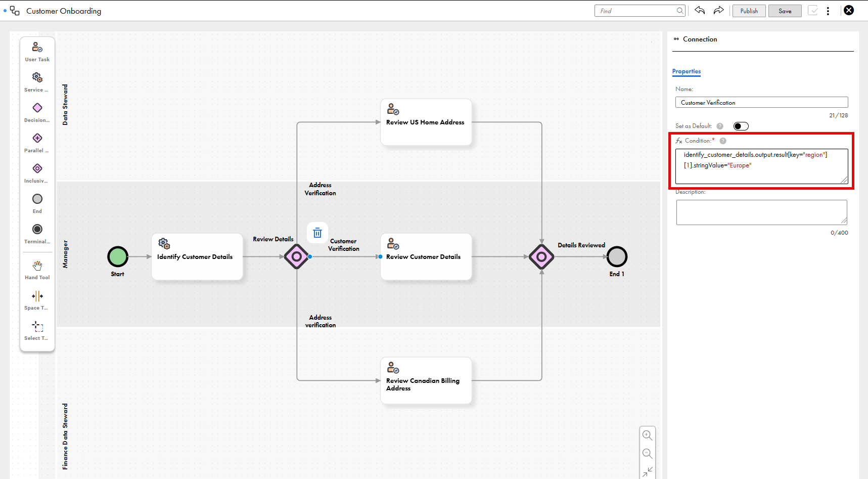The height and width of the screenshot is (479, 868).
Task: Click the Save button
Action: coord(785,11)
